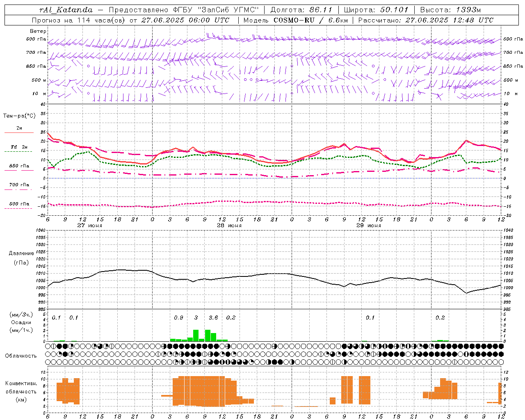Click the Тем-ра(°C) axis label

19,116
